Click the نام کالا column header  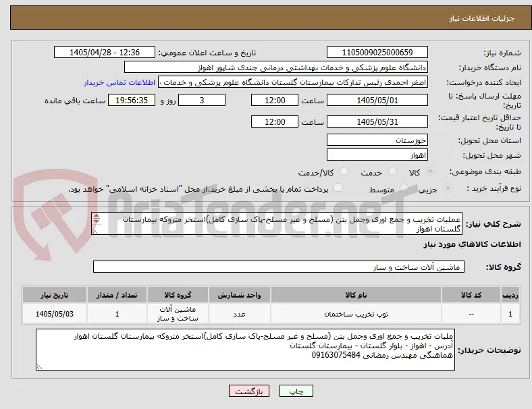[x=356, y=295]
